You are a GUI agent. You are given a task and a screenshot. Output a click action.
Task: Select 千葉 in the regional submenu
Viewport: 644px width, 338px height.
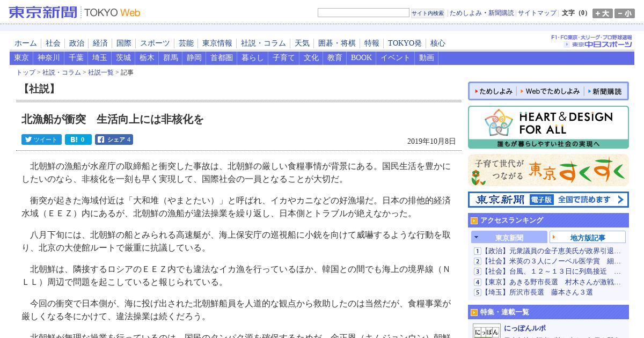click(x=76, y=58)
